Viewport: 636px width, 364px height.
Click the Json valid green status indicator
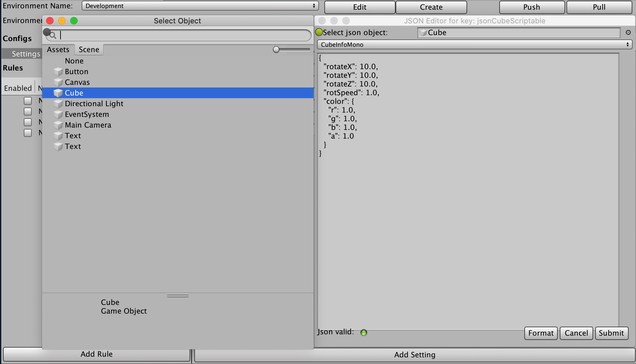pos(363,333)
